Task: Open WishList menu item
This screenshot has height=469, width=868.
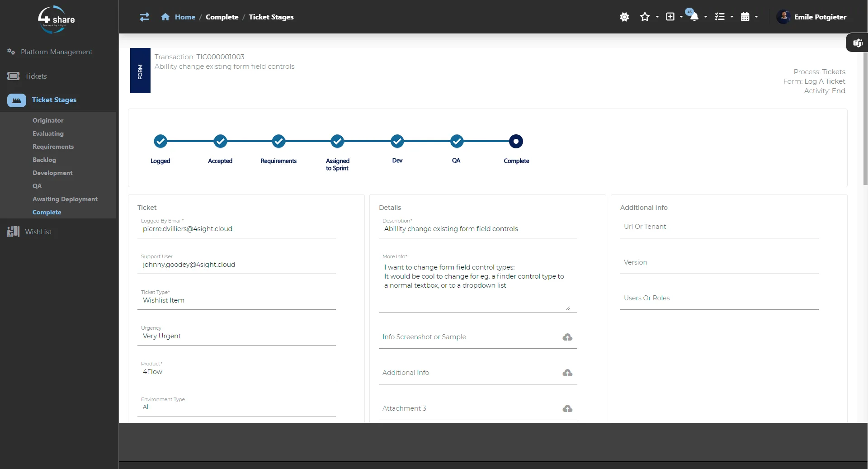Action: tap(38, 232)
